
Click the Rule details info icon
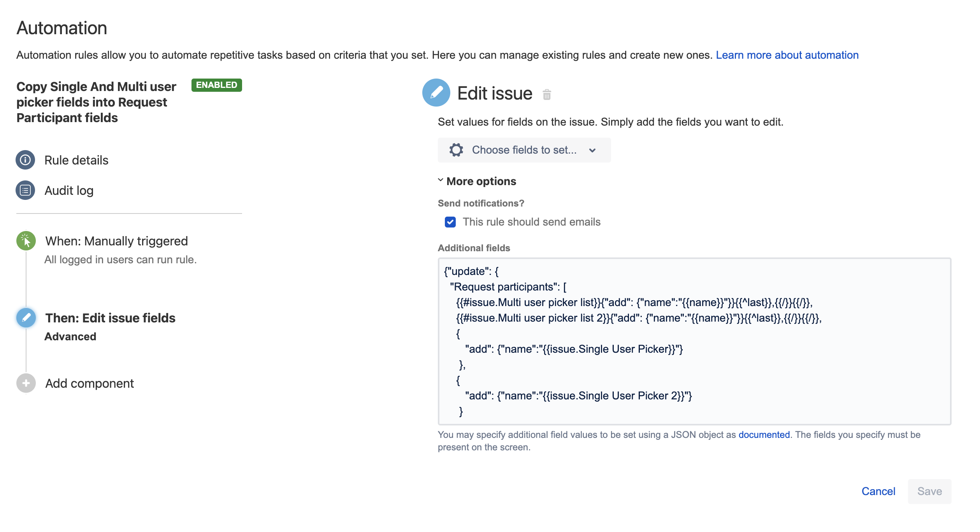click(x=26, y=160)
